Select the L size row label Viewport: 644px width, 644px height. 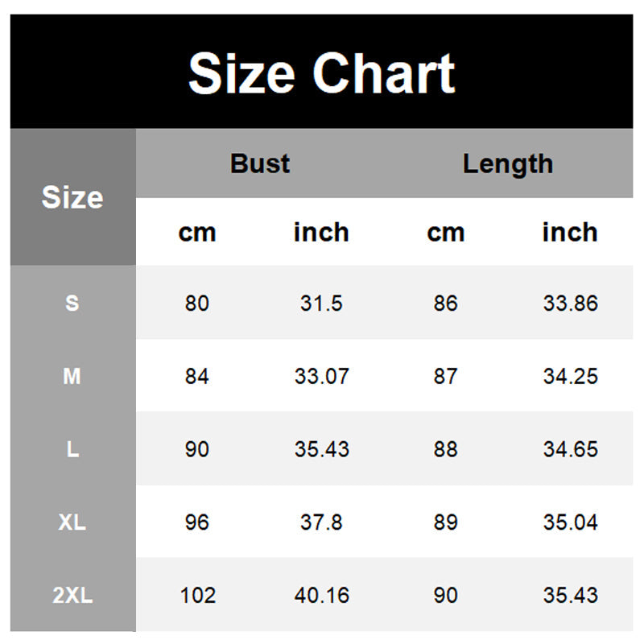coord(72,449)
